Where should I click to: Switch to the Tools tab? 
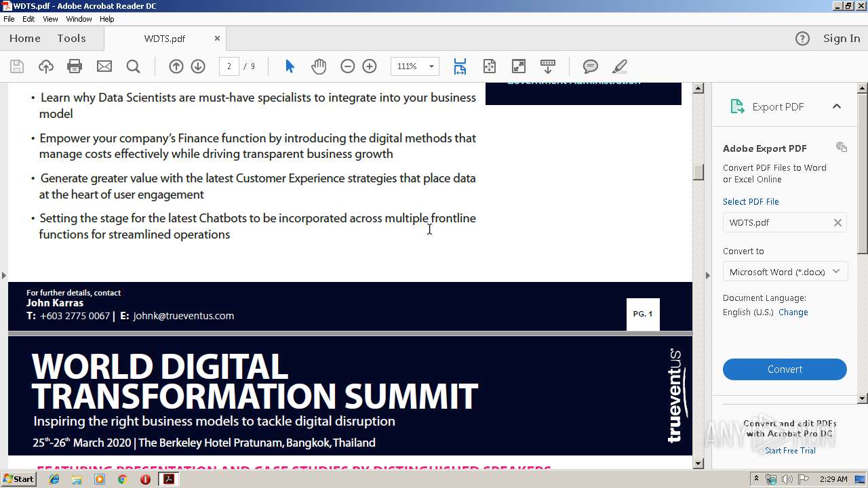71,39
